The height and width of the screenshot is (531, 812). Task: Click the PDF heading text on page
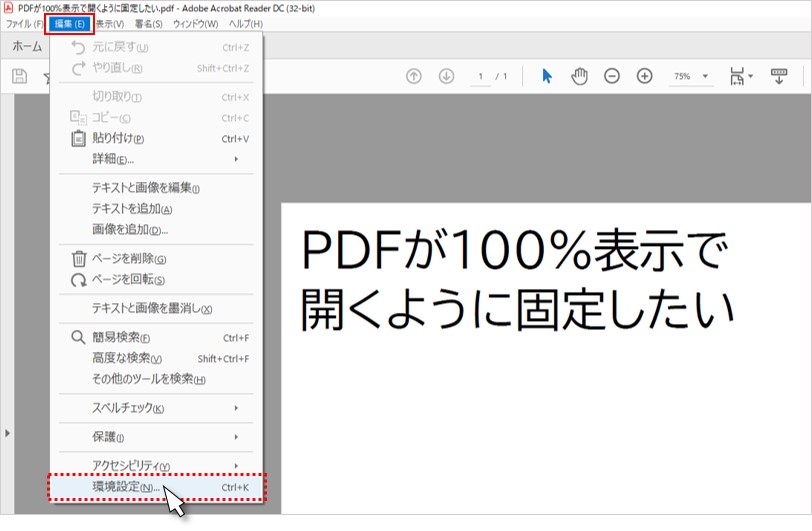coord(517,280)
